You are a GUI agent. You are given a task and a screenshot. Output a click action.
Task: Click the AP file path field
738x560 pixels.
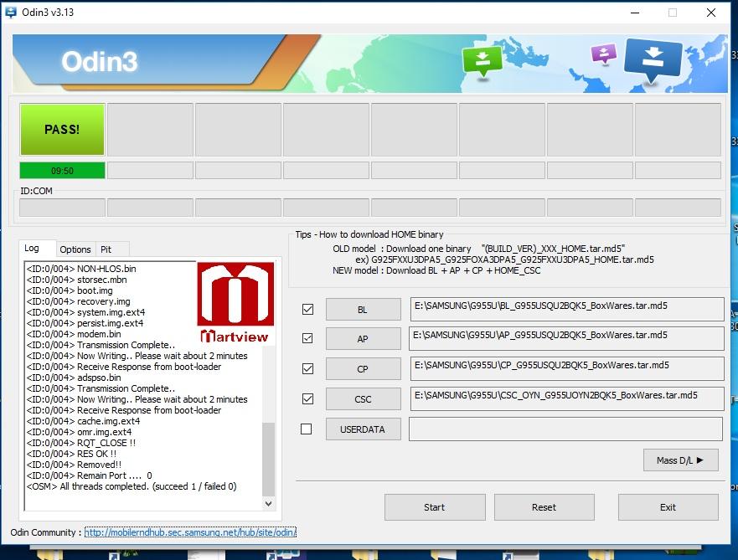(566, 338)
